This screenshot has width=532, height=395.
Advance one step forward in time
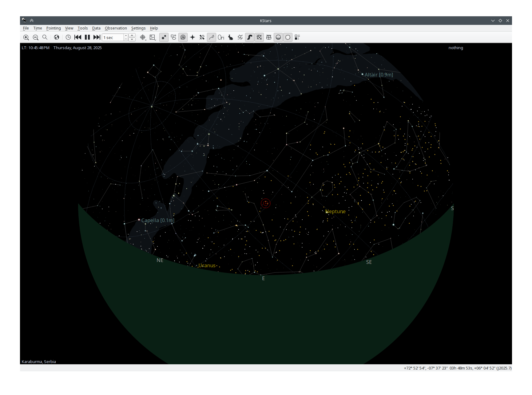(97, 37)
